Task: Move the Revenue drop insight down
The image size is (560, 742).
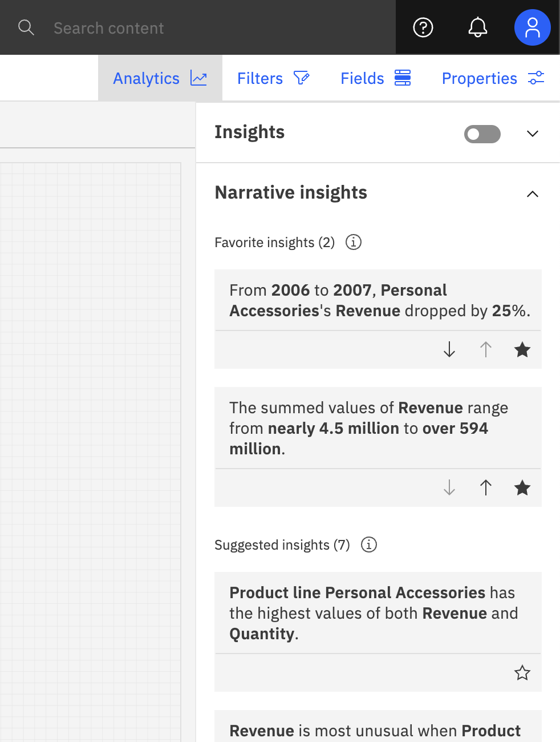Action: click(449, 350)
